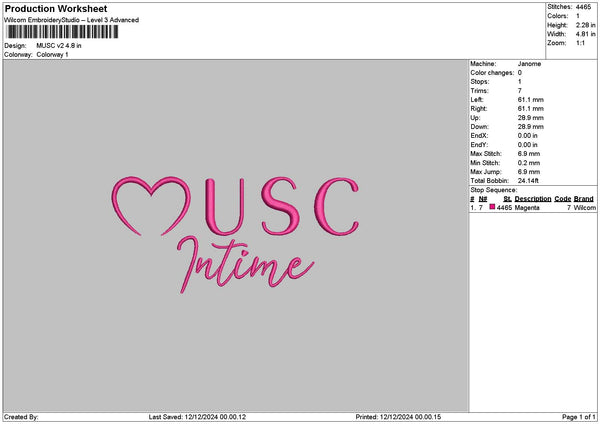Click the Magenta color swatch in stop sequence

coord(492,207)
